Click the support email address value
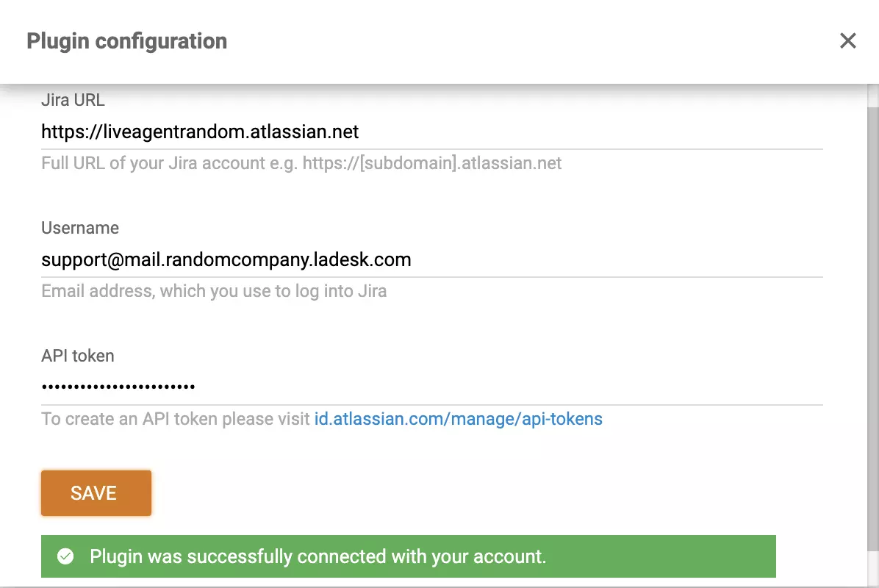The image size is (879, 588). pos(226,259)
